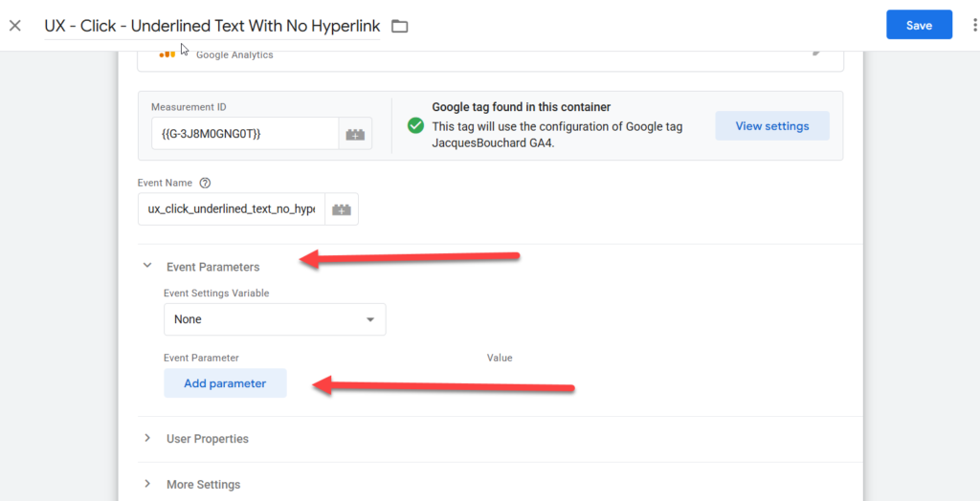Click Add parameter button
980x501 pixels.
[x=225, y=383]
